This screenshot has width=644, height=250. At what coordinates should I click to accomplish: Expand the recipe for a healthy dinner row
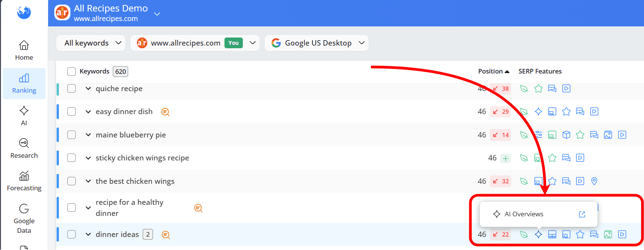88,208
